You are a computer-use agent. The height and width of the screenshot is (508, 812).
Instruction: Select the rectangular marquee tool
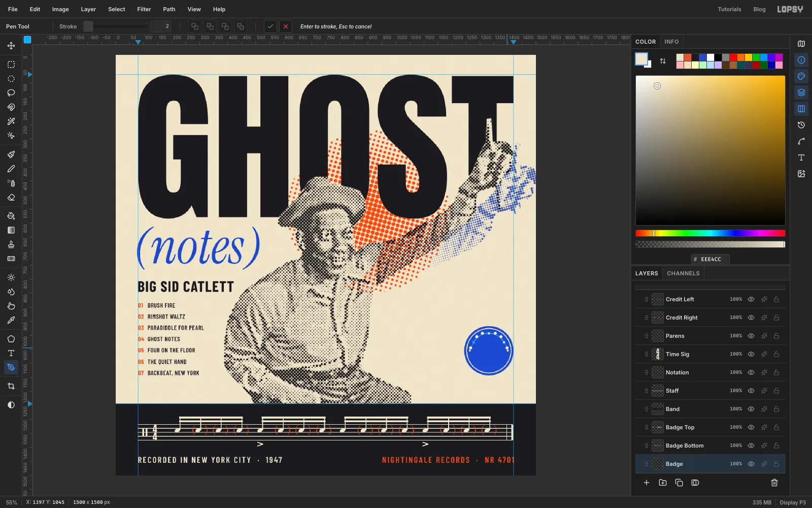pos(11,65)
